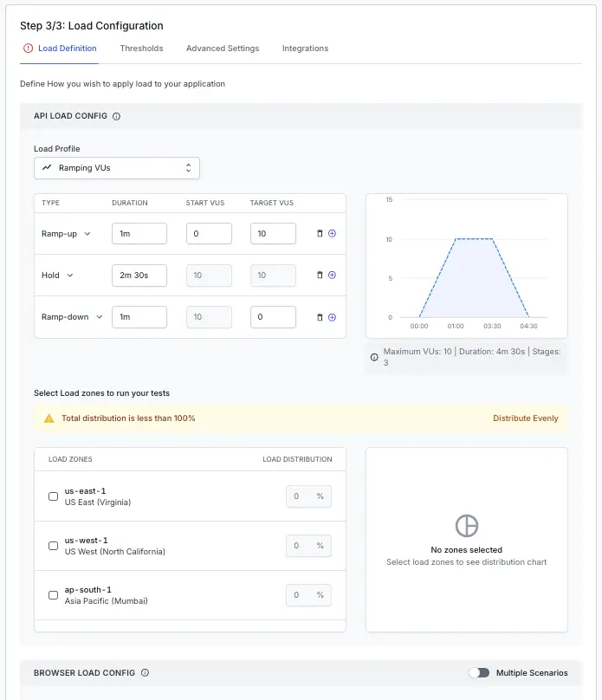
Task: Click the 'LOAD DISTRIBUTION' column header
Action: click(297, 459)
